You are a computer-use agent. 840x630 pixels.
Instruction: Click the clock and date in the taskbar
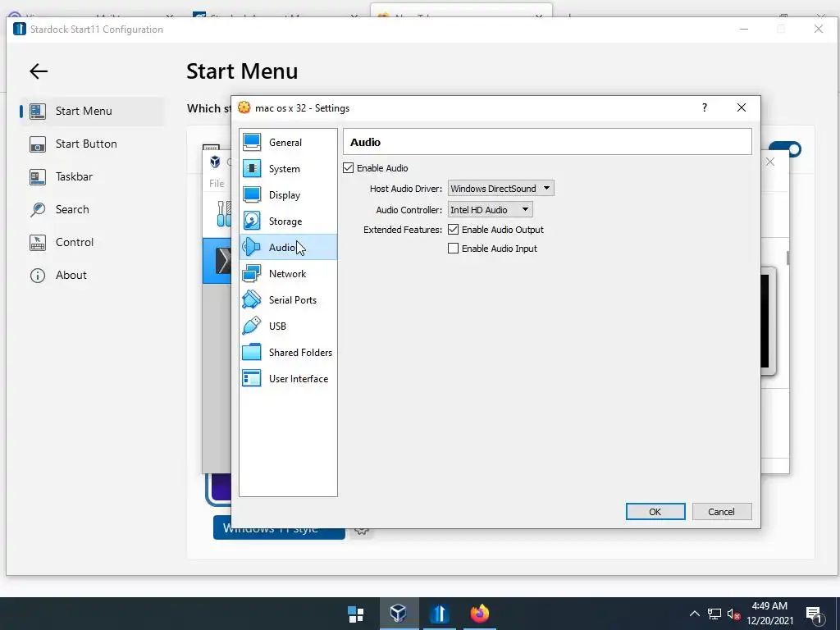769,614
